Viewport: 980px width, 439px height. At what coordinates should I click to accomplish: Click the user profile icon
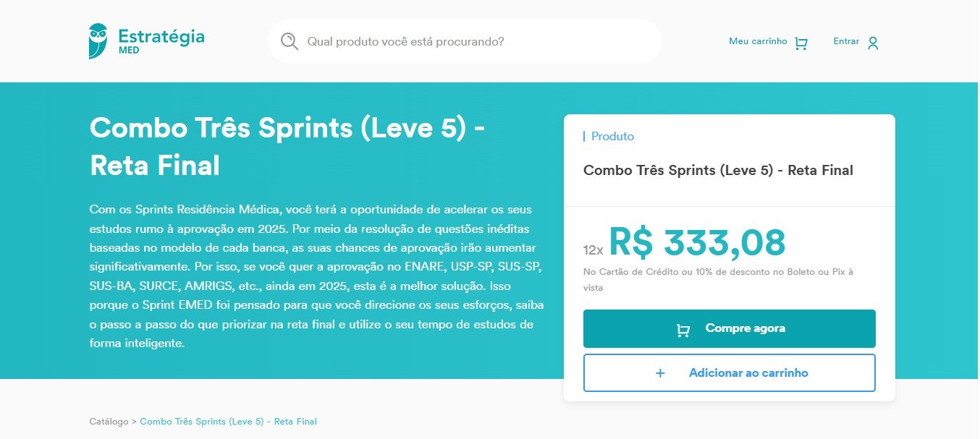(873, 43)
